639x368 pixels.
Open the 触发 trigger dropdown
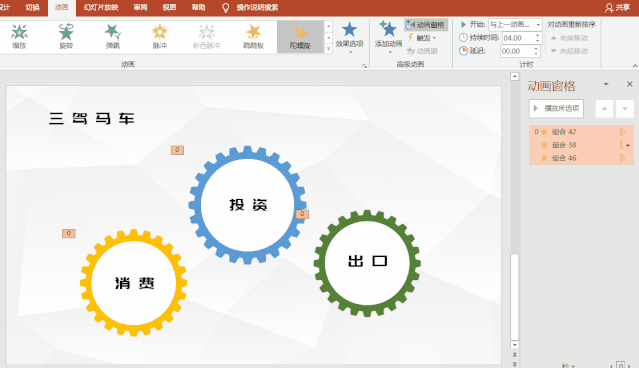point(422,38)
